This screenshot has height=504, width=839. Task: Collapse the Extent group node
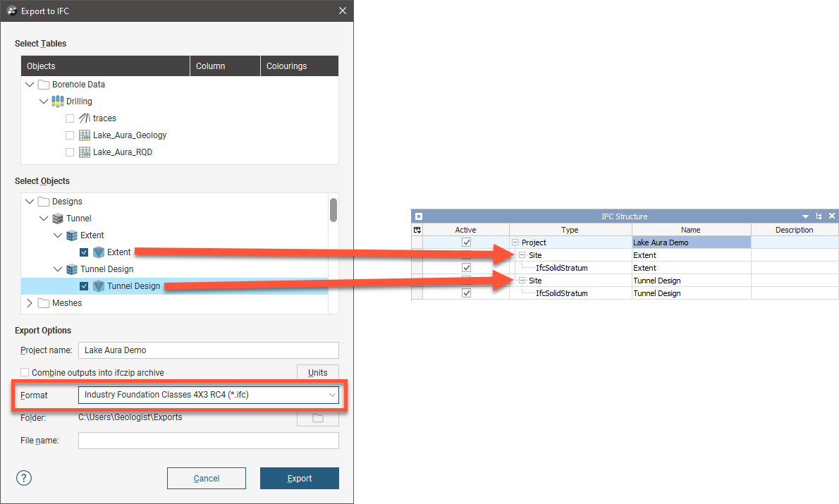point(57,235)
